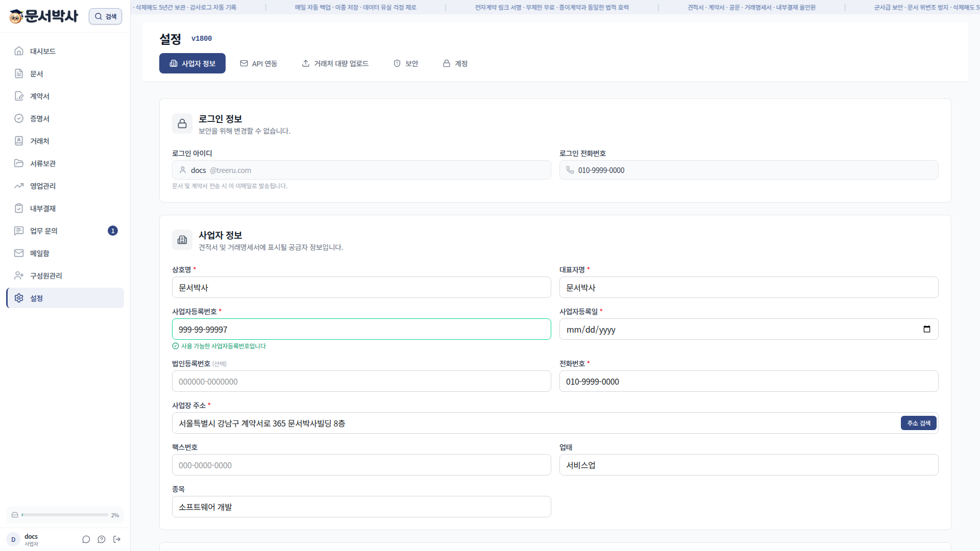Click the v1800 version label

point(202,38)
